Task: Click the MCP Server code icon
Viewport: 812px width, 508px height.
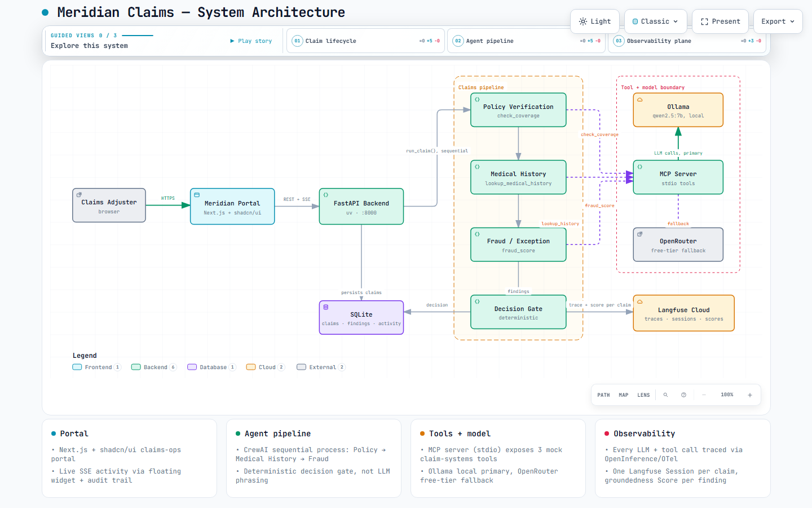Action: [x=640, y=167]
